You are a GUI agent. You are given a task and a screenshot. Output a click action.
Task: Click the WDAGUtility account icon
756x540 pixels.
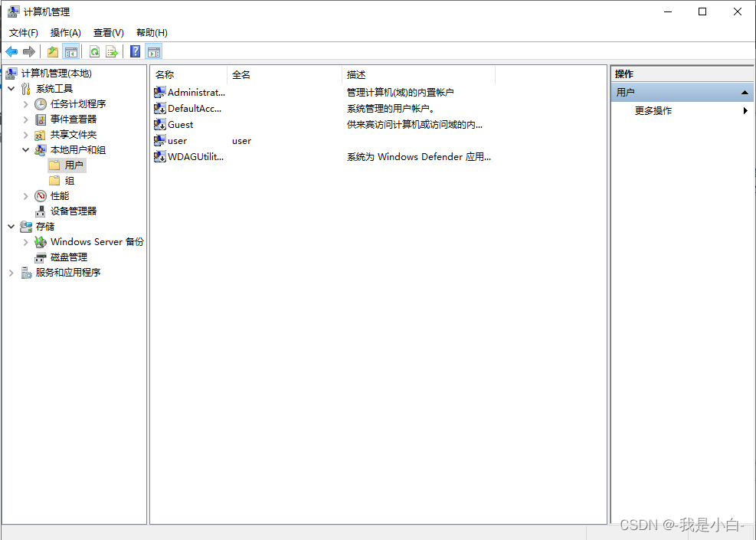[159, 157]
